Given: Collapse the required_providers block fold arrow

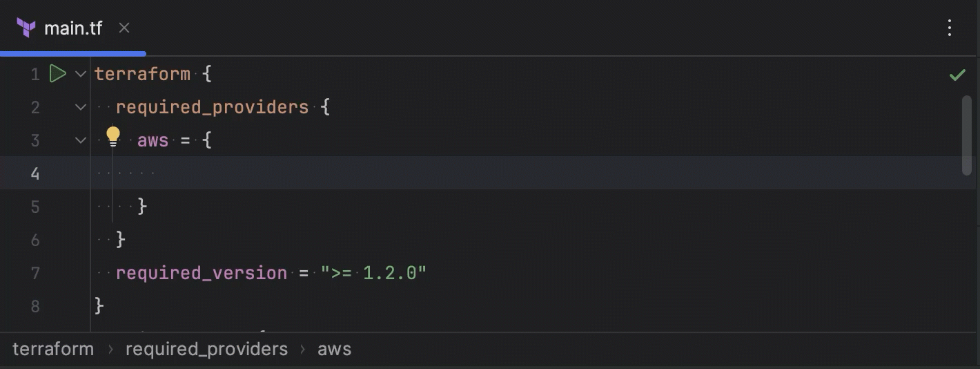Looking at the screenshot, I should pyautogui.click(x=81, y=107).
